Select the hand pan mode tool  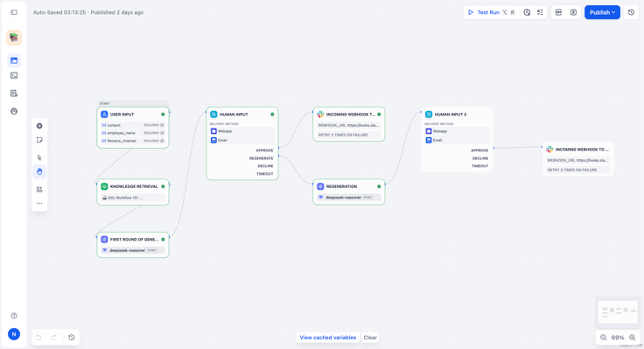coord(39,171)
